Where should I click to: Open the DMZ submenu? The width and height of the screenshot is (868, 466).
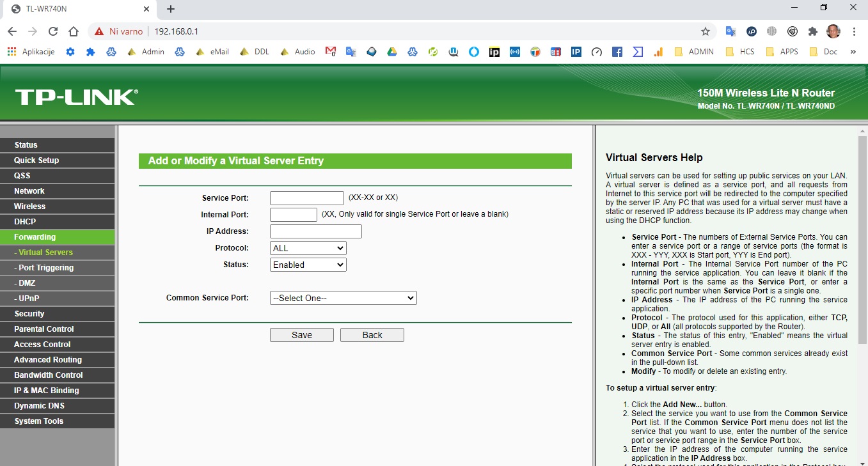(x=58, y=283)
